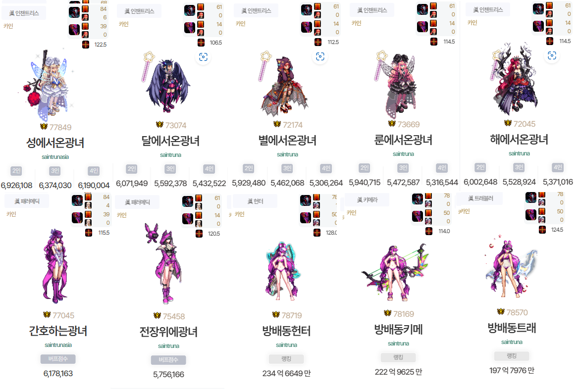Click the scan icon on 달에서온광녀 card
This screenshot has width=578, height=392.
click(x=203, y=57)
